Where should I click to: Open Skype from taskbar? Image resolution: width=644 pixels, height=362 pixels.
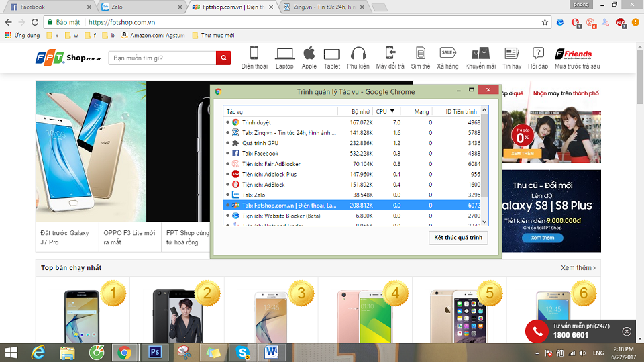click(243, 353)
